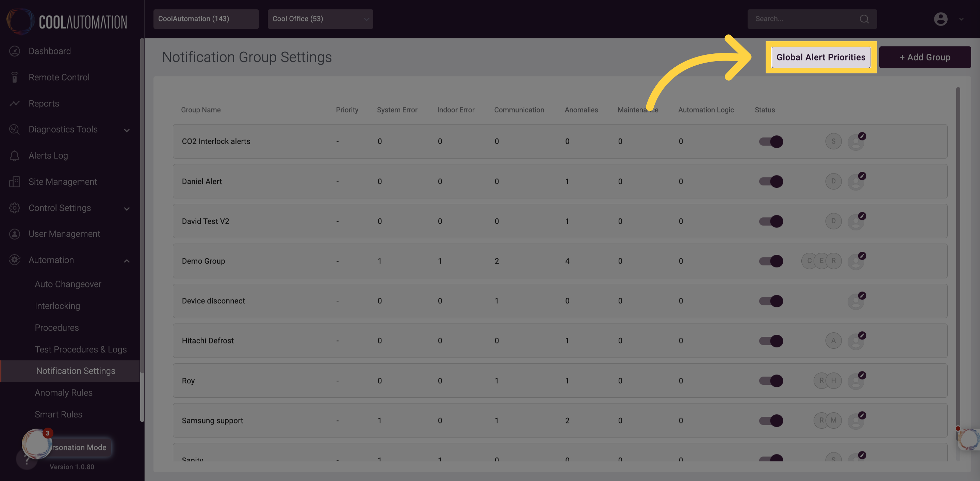The height and width of the screenshot is (481, 980).
Task: Turn off the Hitachi Defrost status switch
Action: [x=770, y=341]
